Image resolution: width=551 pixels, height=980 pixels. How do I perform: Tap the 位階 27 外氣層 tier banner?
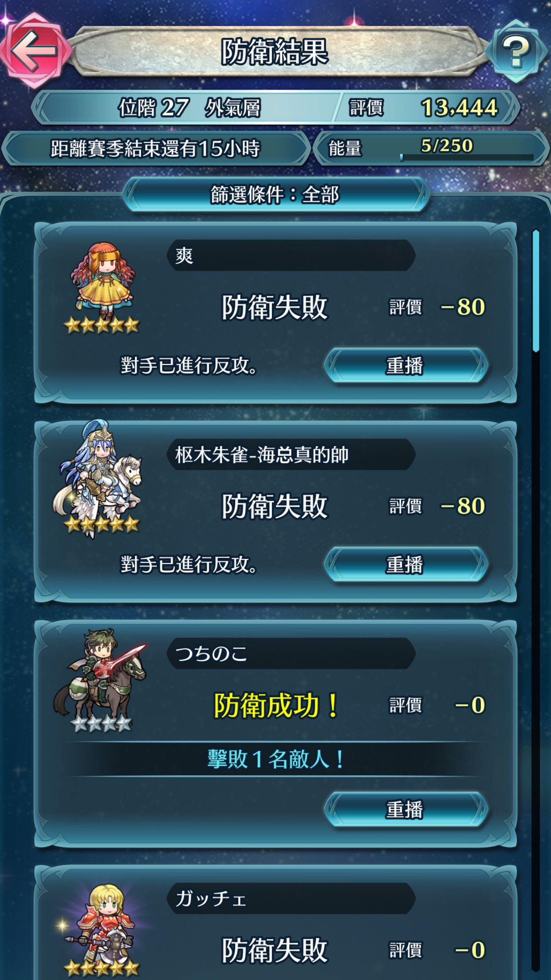click(x=186, y=107)
